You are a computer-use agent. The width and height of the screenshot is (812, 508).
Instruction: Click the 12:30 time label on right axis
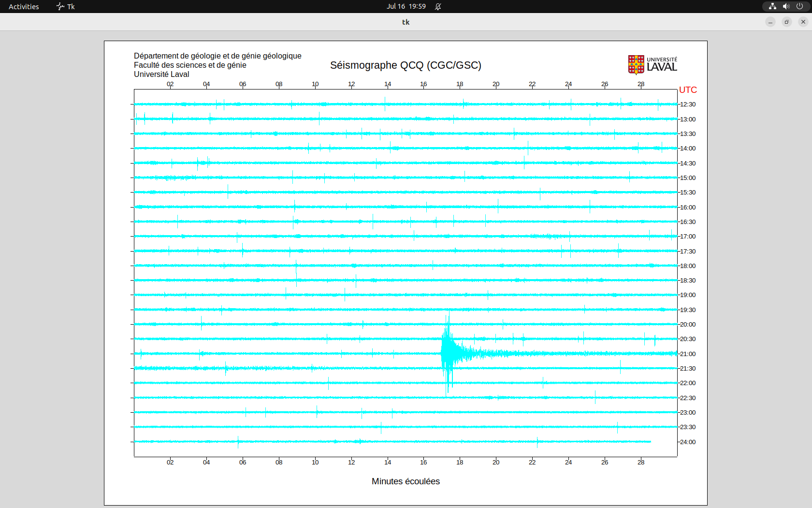point(688,105)
